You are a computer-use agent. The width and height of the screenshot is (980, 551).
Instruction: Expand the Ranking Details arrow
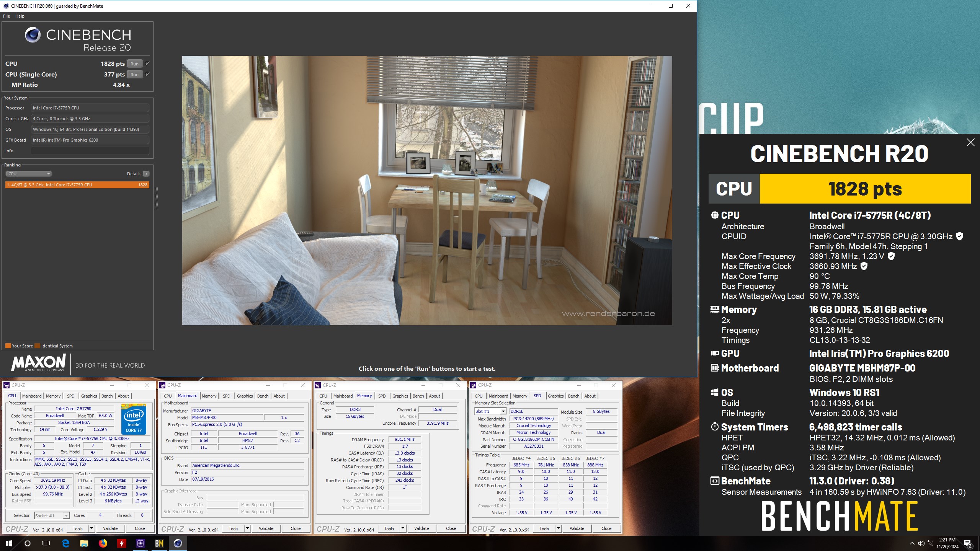[146, 174]
